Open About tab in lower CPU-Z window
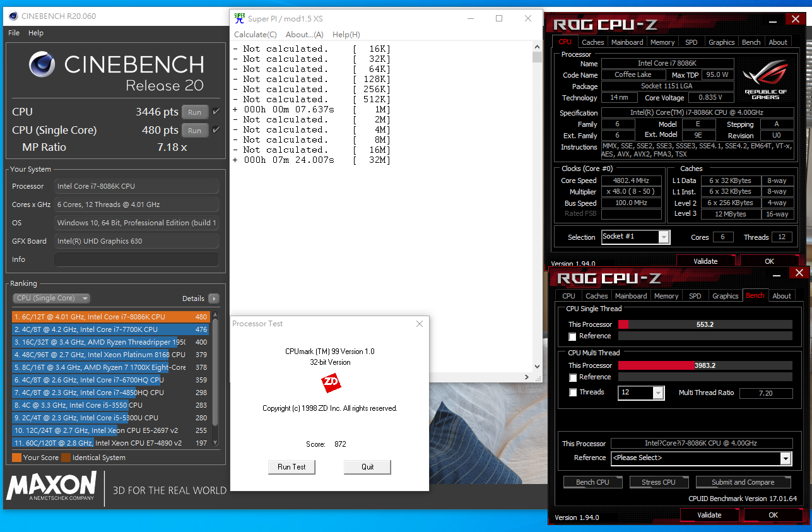This screenshot has width=812, height=532. click(782, 296)
